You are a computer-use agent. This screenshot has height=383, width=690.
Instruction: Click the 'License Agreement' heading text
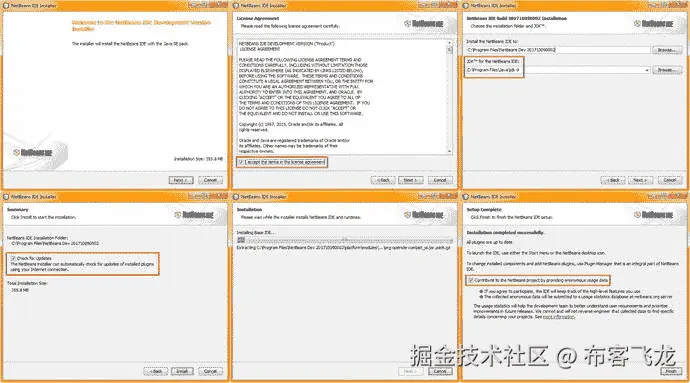coord(258,18)
